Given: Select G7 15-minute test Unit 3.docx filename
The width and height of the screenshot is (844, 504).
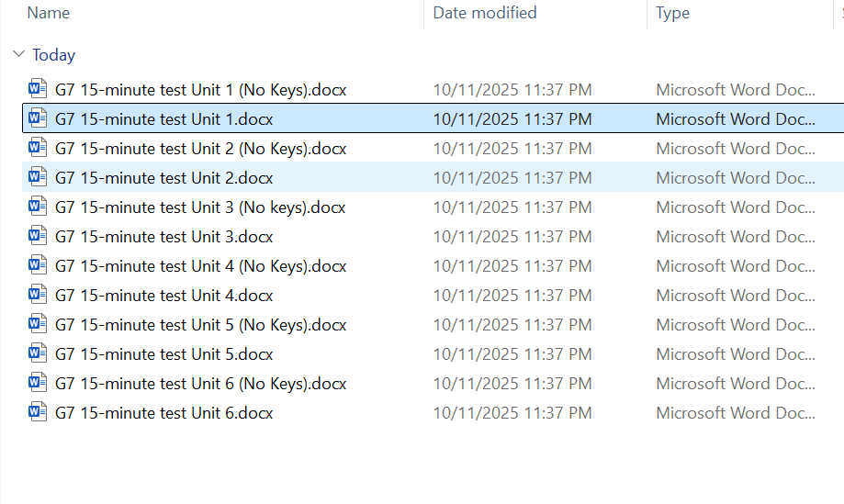Looking at the screenshot, I should 163,237.
